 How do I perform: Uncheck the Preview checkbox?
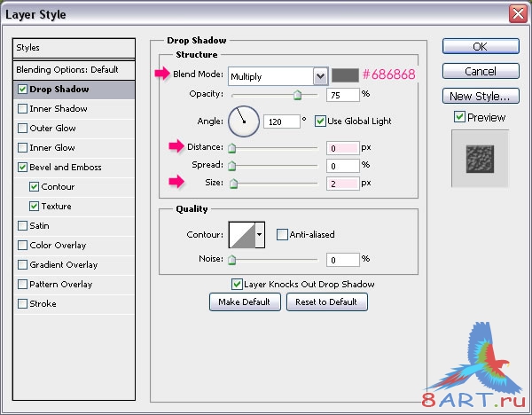coord(459,117)
